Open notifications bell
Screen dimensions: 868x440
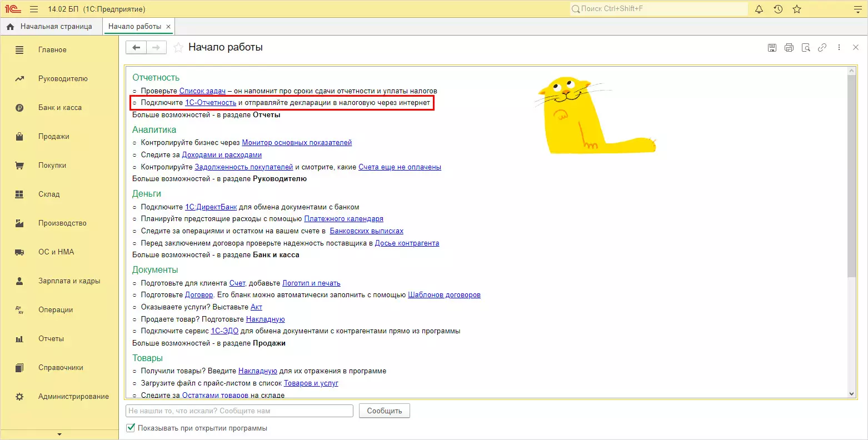point(759,9)
